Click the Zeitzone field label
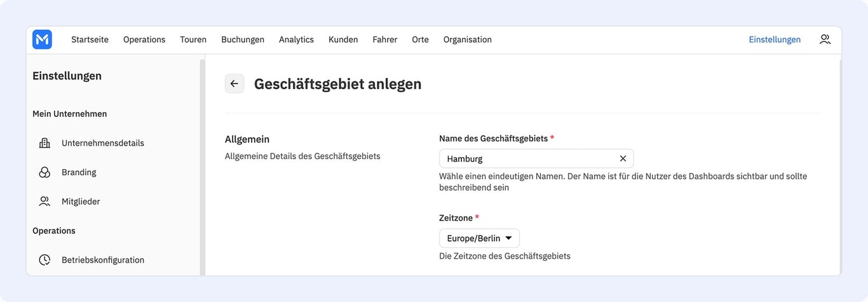The width and height of the screenshot is (868, 302). 459,218
